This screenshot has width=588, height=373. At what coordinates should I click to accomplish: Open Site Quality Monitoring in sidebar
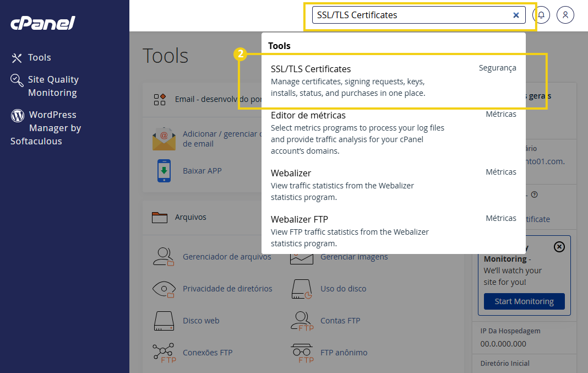point(53,86)
